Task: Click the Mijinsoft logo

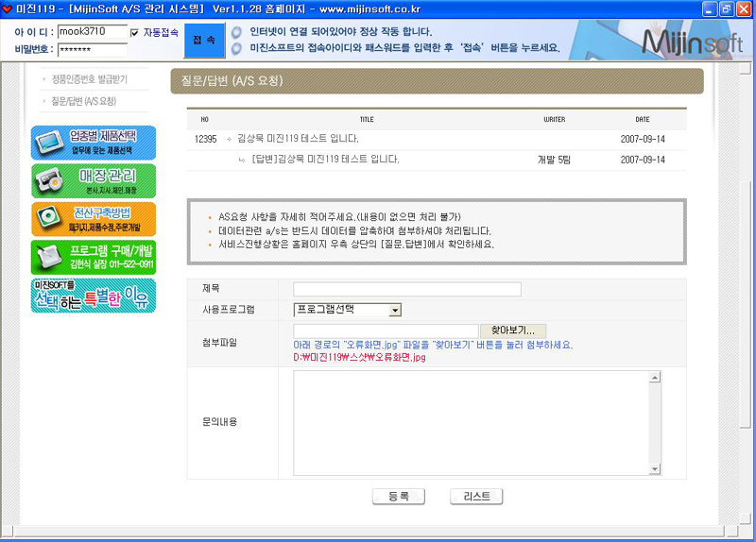Action: [x=693, y=42]
